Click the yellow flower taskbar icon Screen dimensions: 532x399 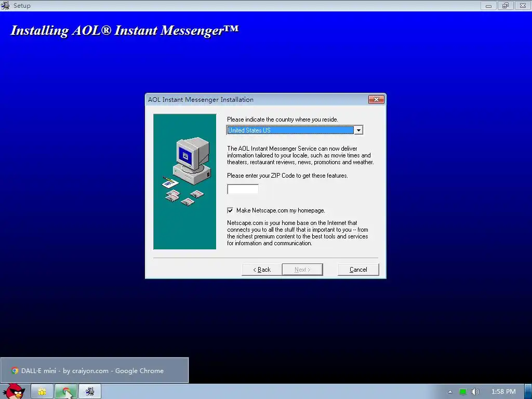(x=42, y=392)
